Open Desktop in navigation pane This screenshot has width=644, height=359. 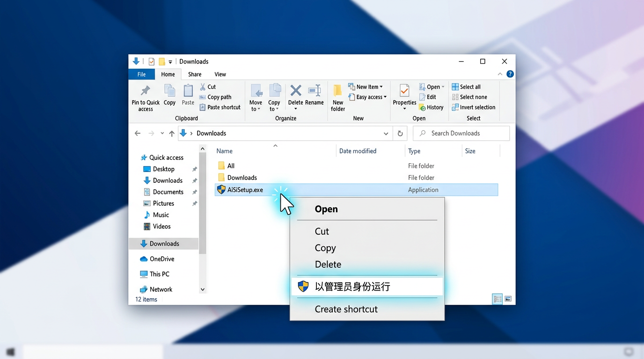click(159, 169)
